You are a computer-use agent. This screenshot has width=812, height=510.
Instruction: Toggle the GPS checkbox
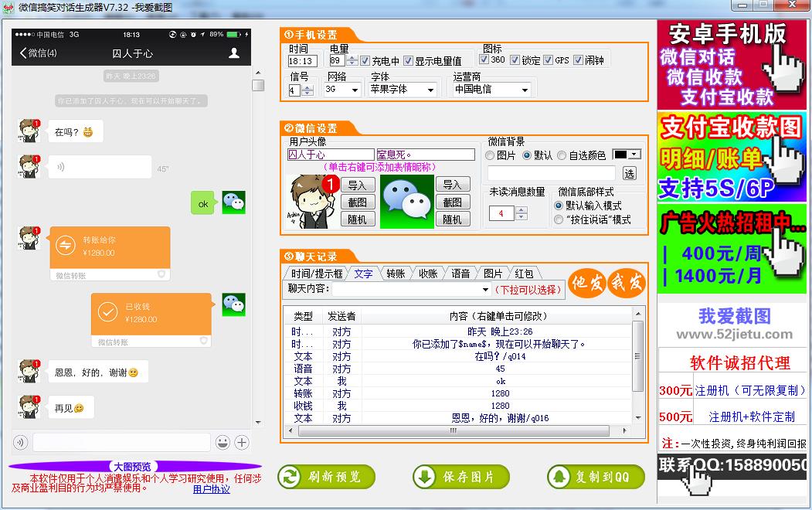point(549,59)
